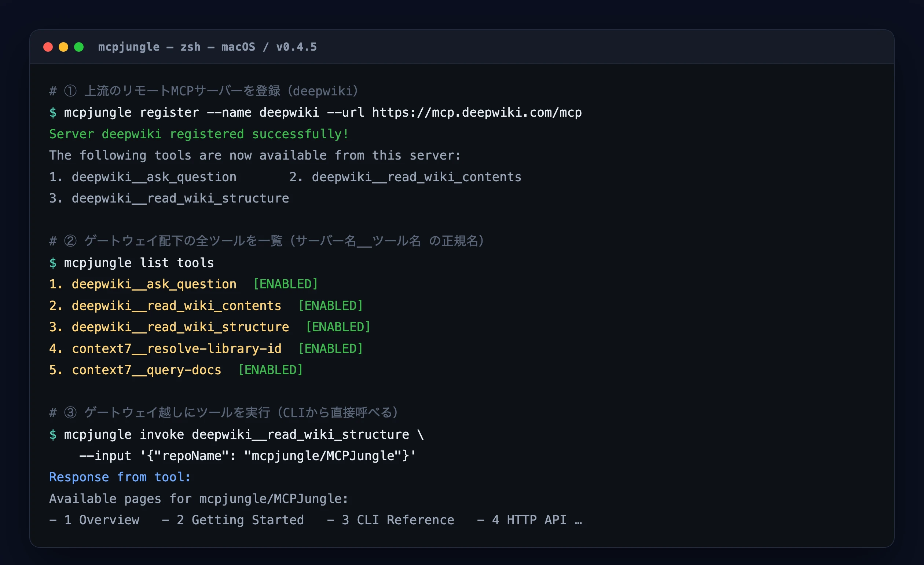
Task: Click the red close window button
Action: pyautogui.click(x=48, y=47)
